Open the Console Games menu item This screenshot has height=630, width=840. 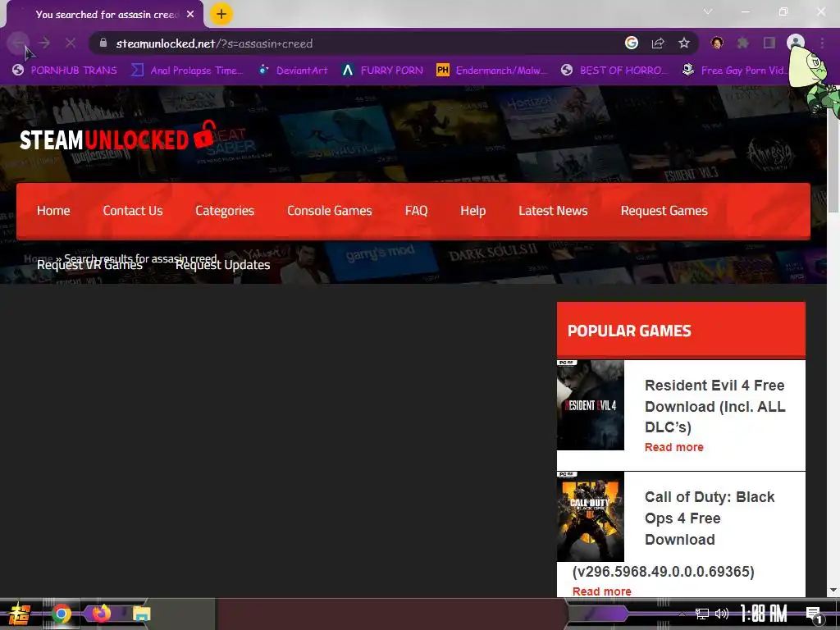tap(330, 211)
